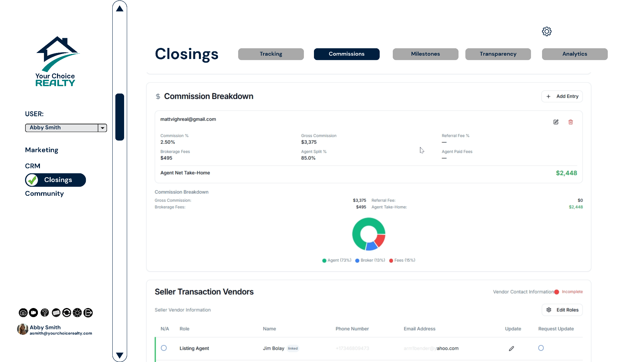Screen dimensions: 644x362
Task: Switch to the Tracking tab
Action: tap(271, 54)
